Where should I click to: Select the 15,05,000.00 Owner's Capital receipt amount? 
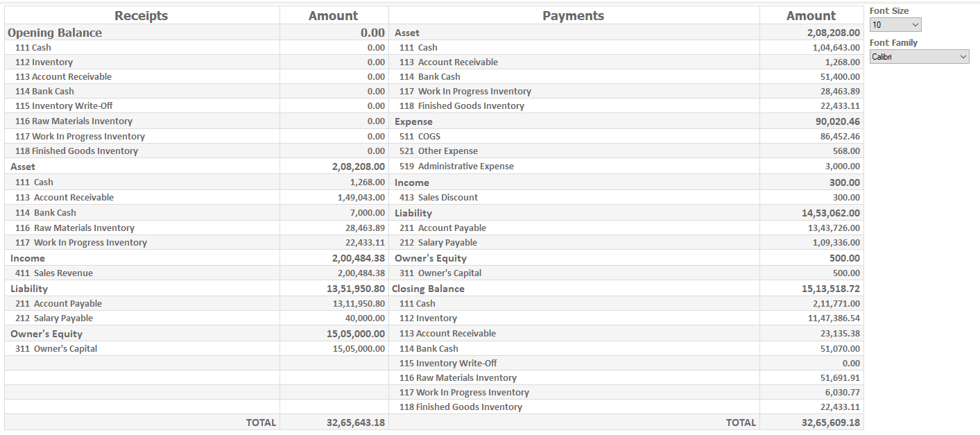click(x=359, y=348)
